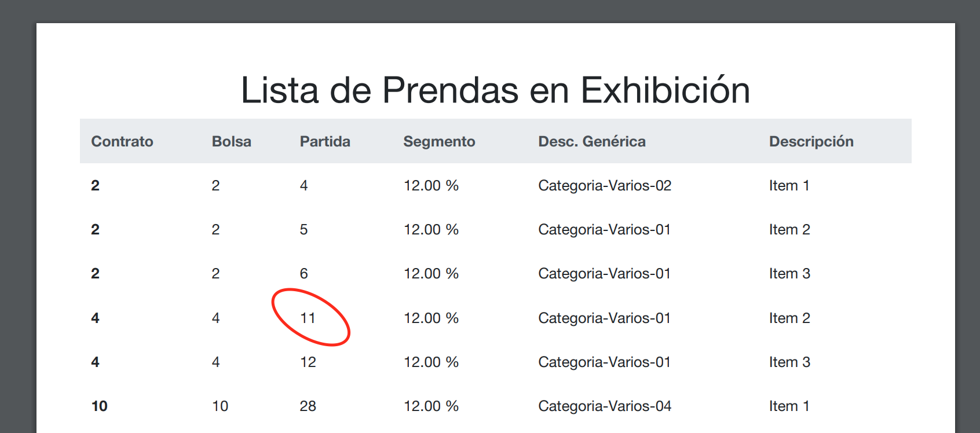Click Categoria-Varios-04 cell

click(x=605, y=406)
